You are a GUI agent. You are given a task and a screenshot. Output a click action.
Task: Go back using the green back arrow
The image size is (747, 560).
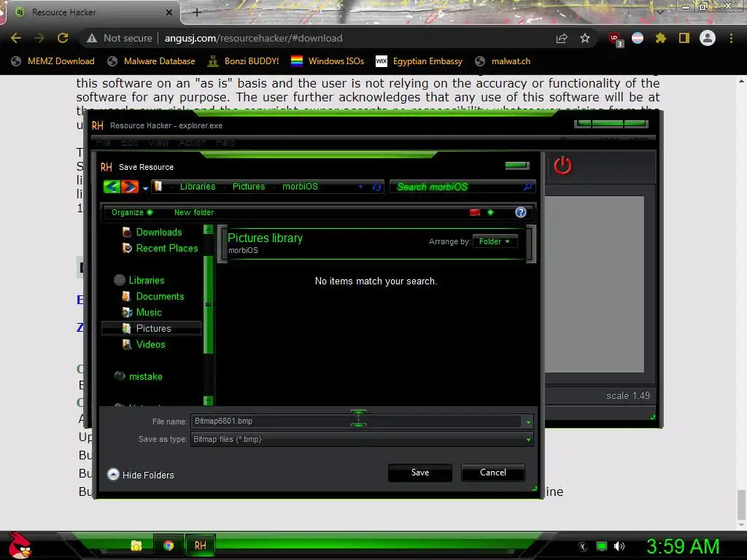112,187
